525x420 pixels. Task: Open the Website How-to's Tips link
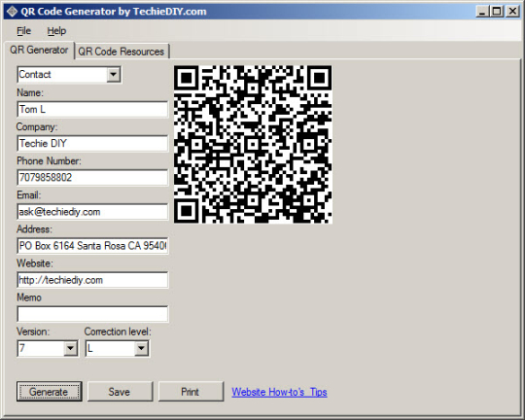[x=279, y=392]
